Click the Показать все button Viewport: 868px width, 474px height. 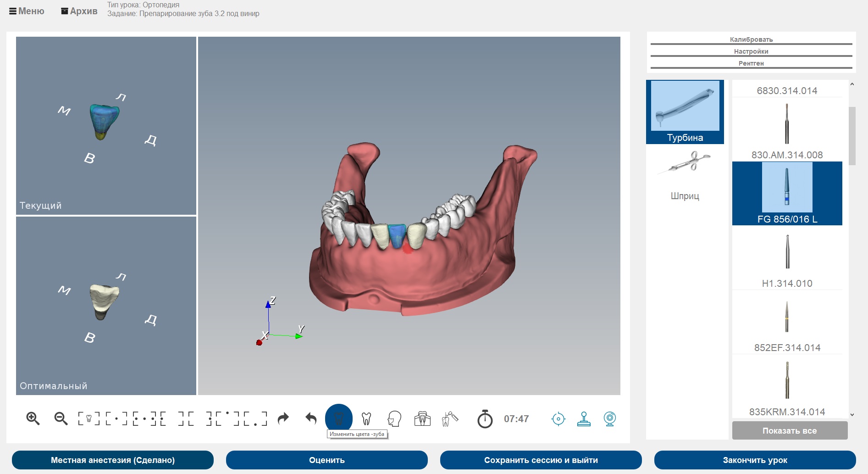pos(790,431)
